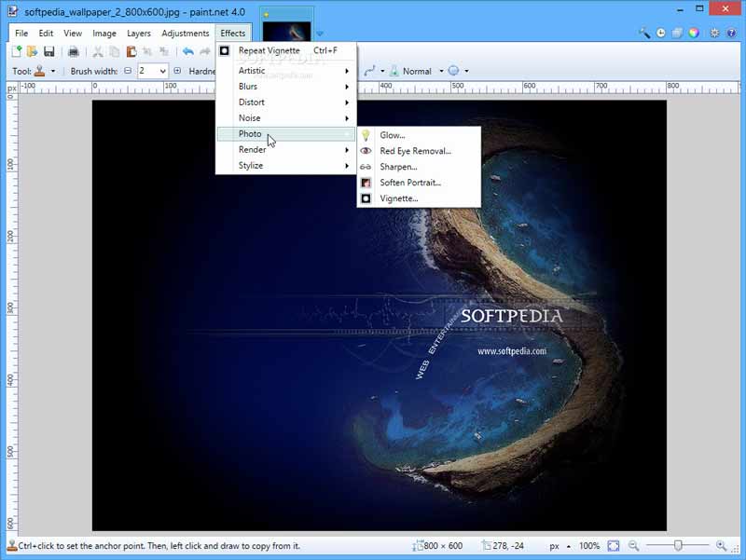Viewport: 746px width, 560px height.
Task: Open Settings gear icon
Action: point(714,33)
